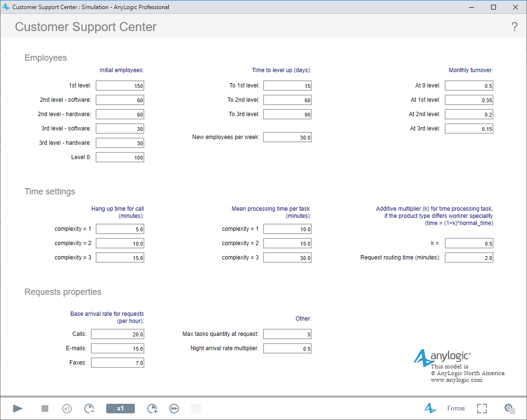Focus the Level 0 employees field
The height and width of the screenshot is (420, 527).
point(120,158)
